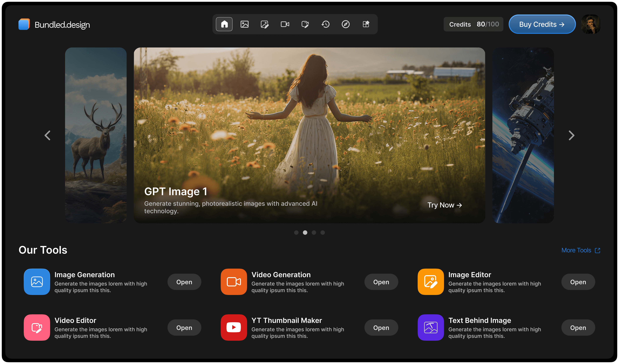619x364 pixels.
Task: Go to previous carousel slide arrow
Action: (x=47, y=135)
